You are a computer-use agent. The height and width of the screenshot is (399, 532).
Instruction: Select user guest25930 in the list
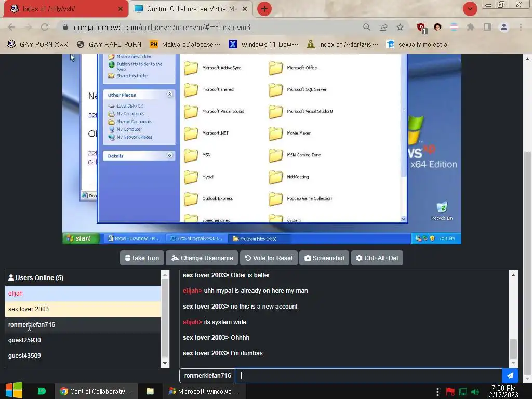pyautogui.click(x=83, y=340)
